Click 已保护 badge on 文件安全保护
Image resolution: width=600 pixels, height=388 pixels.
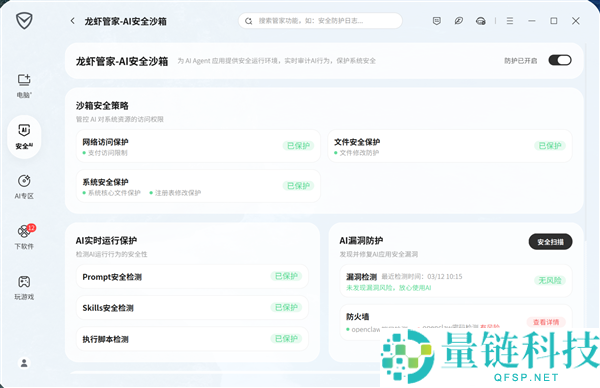pos(550,146)
